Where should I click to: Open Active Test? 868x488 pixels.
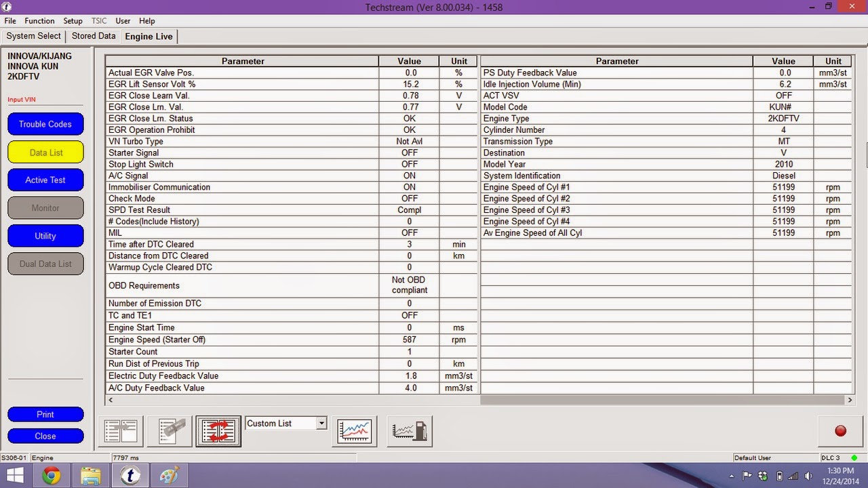pyautogui.click(x=45, y=180)
